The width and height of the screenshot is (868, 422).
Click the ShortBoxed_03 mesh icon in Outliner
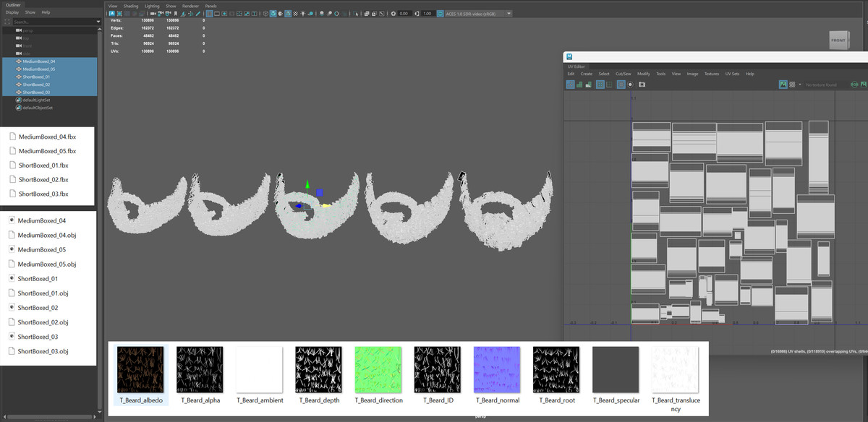coord(19,92)
